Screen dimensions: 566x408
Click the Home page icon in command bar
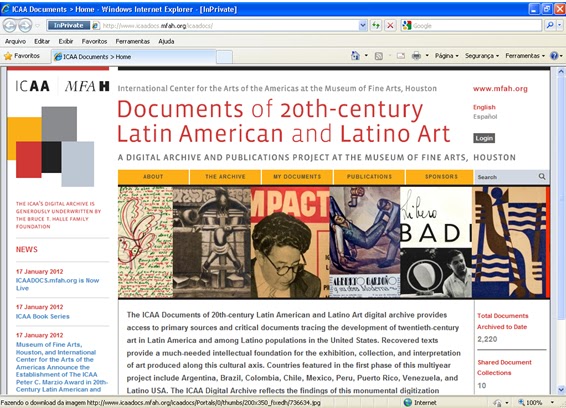point(356,56)
